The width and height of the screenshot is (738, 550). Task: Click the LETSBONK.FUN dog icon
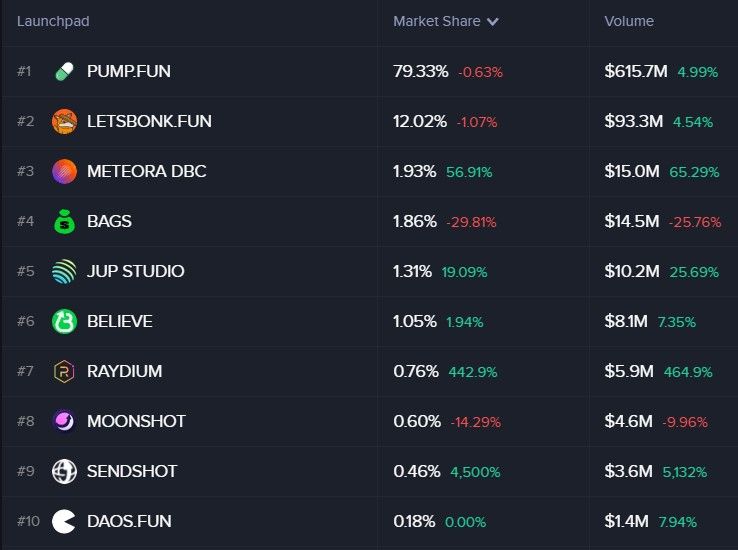point(64,121)
